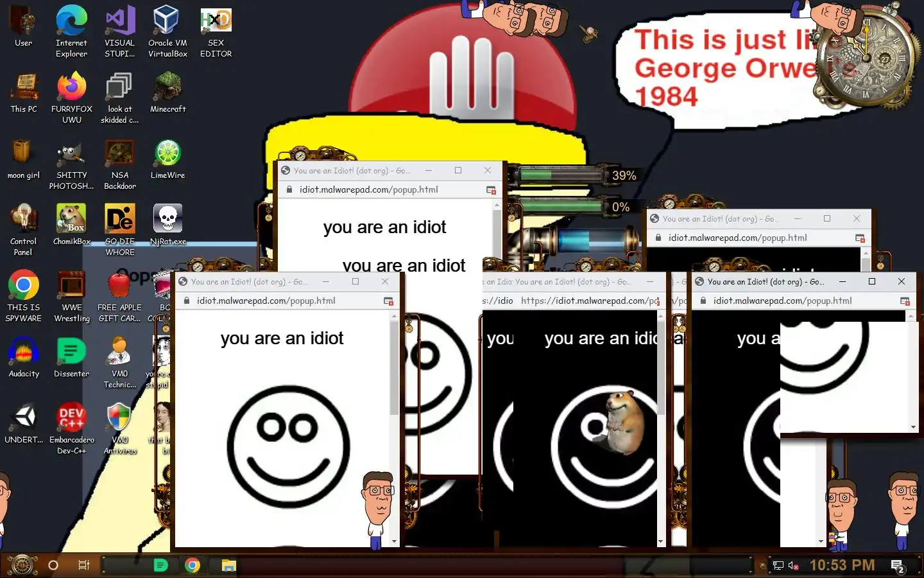The width and height of the screenshot is (924, 578).
Task: Click the Cortana circle on taskbar
Action: pyautogui.click(x=53, y=565)
